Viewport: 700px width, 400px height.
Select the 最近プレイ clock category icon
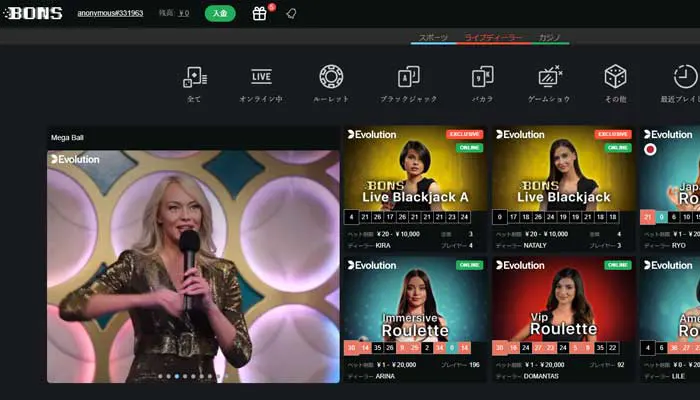[x=685, y=76]
